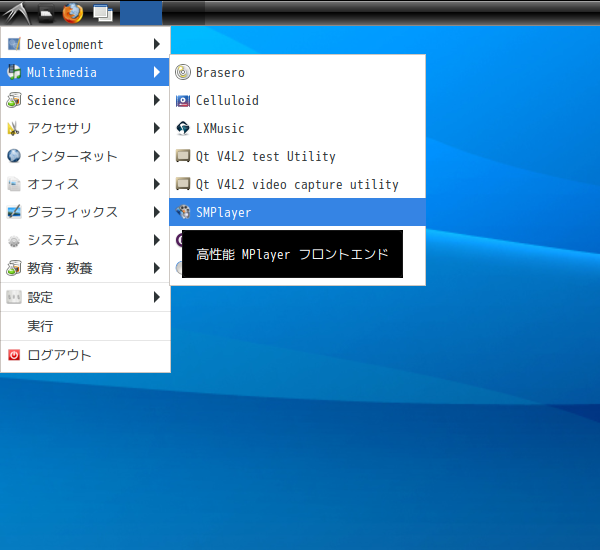Click the Qt V4L2 test Utility icon

[183, 156]
